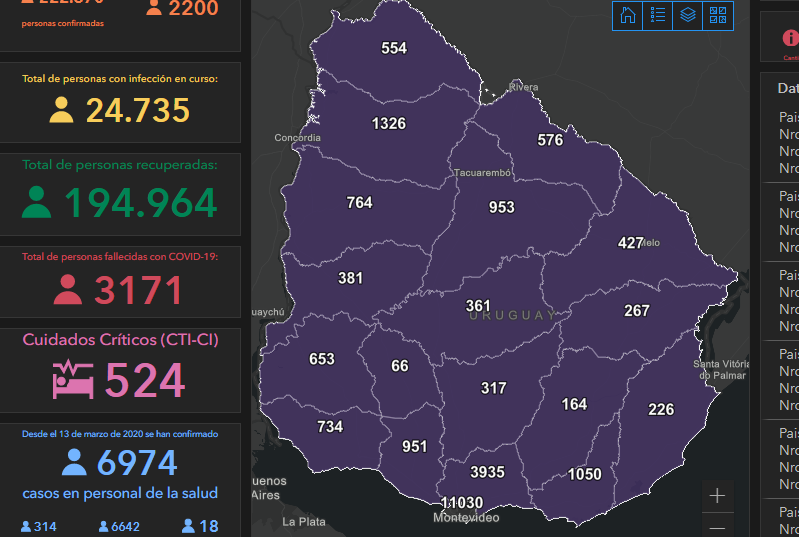Click the 576 department label on the map
Viewport: 799px width, 537px height.
coord(550,140)
